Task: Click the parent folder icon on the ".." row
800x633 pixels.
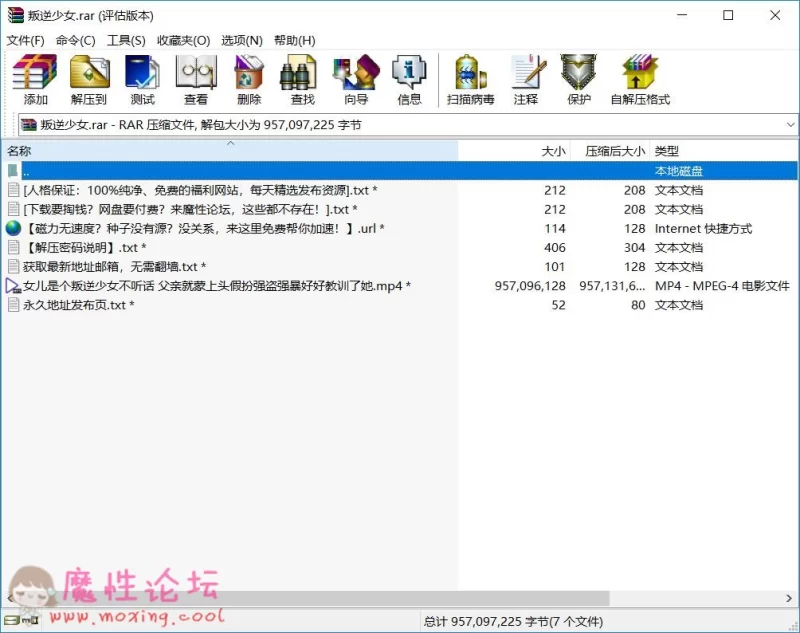Action: click(13, 170)
